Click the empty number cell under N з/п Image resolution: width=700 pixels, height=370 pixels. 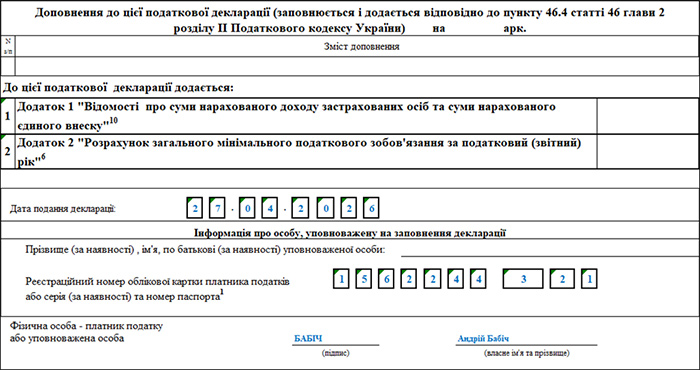point(8,66)
